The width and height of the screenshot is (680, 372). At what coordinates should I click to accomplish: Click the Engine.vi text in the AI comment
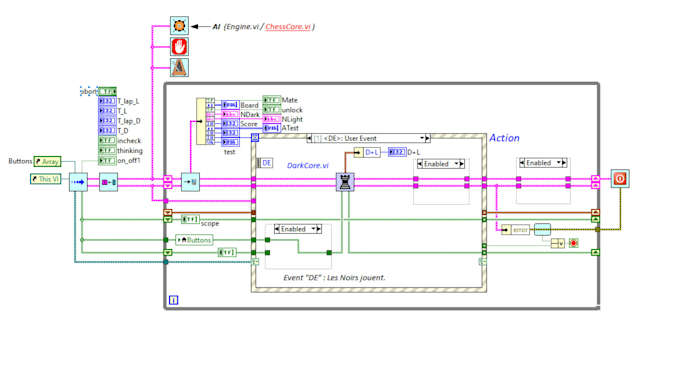242,26
